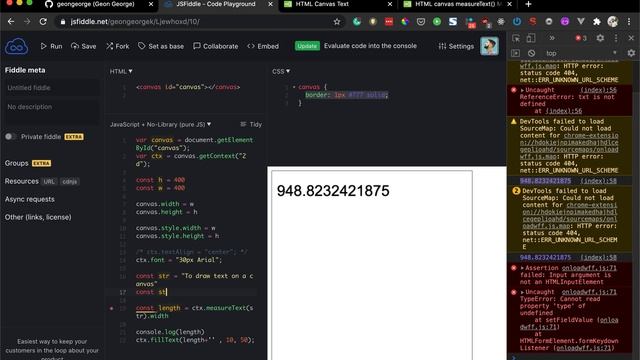Click the jsfiddle.net address bar
Image resolution: width=640 pixels, height=360 pixels.
click(x=196, y=22)
